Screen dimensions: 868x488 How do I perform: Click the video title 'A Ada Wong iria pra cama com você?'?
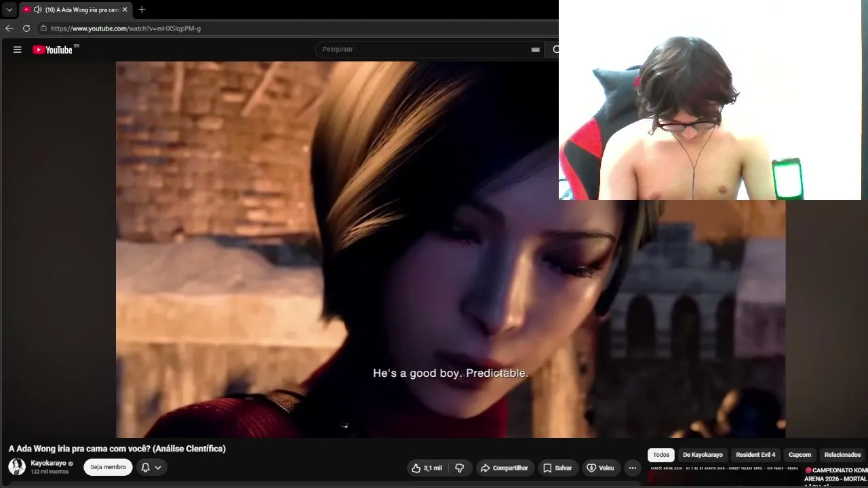pos(117,449)
